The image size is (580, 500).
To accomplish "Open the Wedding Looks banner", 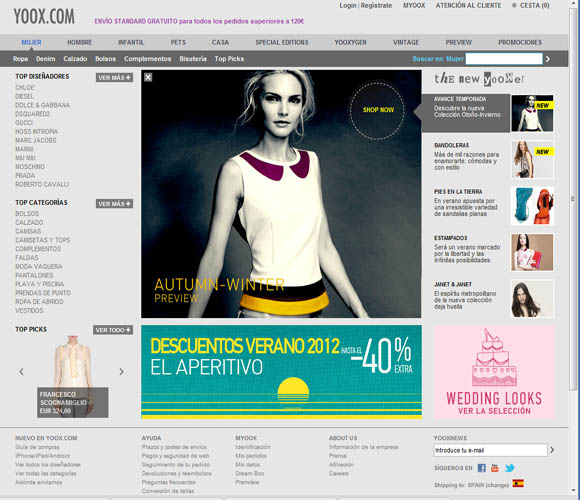I will (494, 372).
